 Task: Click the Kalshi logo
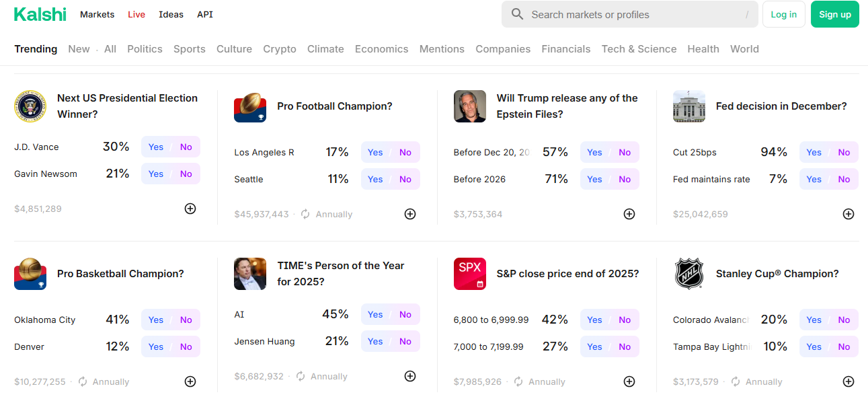[x=40, y=14]
